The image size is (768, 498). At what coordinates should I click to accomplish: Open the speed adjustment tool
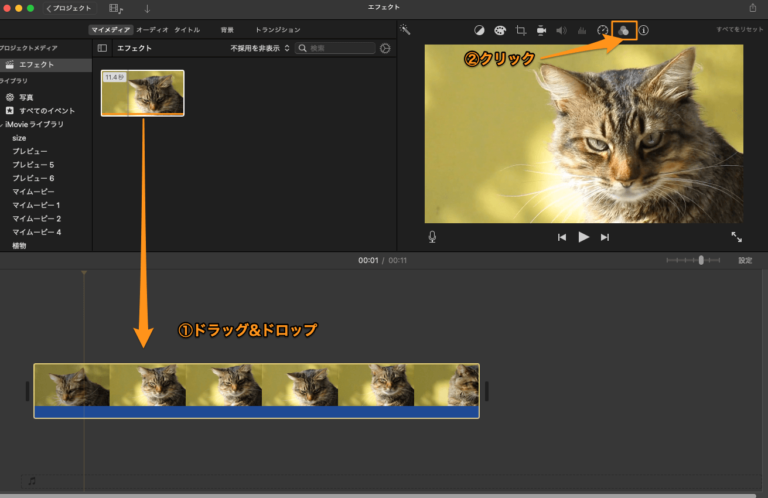602,30
